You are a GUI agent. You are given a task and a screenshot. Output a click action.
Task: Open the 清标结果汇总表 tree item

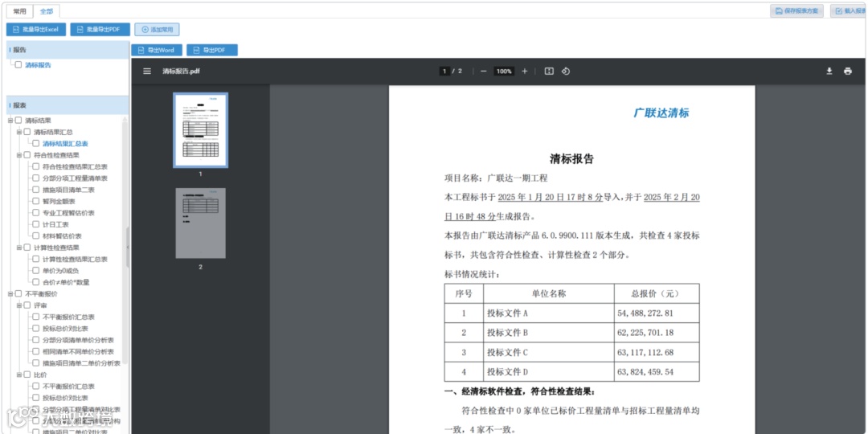(65, 143)
